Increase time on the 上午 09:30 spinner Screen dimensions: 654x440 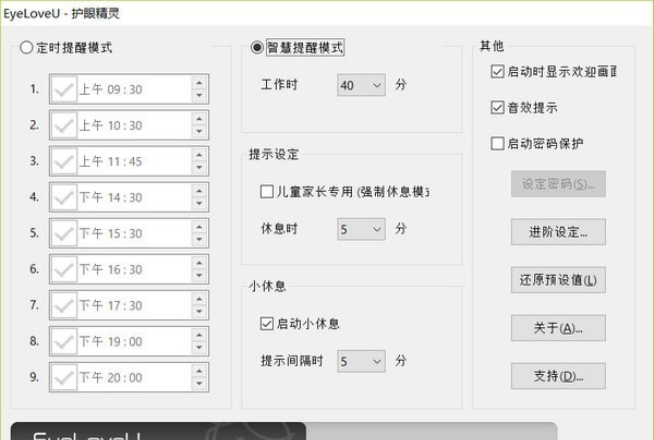coord(199,83)
